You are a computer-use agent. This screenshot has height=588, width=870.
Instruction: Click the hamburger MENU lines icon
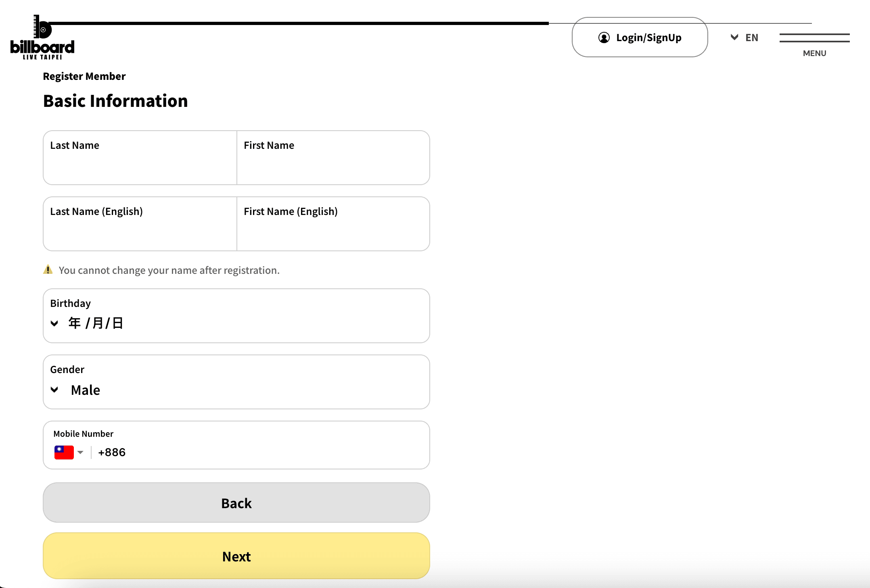tap(814, 38)
